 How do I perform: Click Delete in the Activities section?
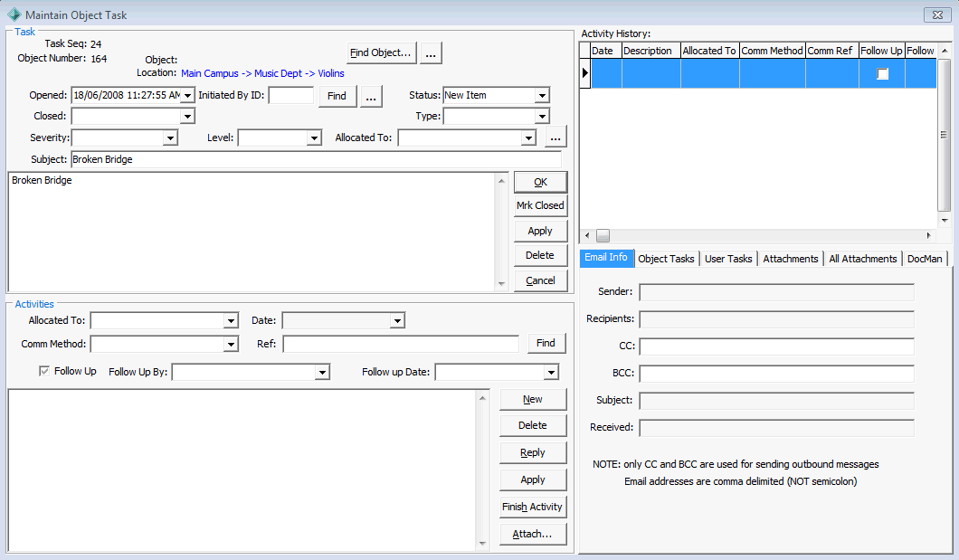coord(533,425)
